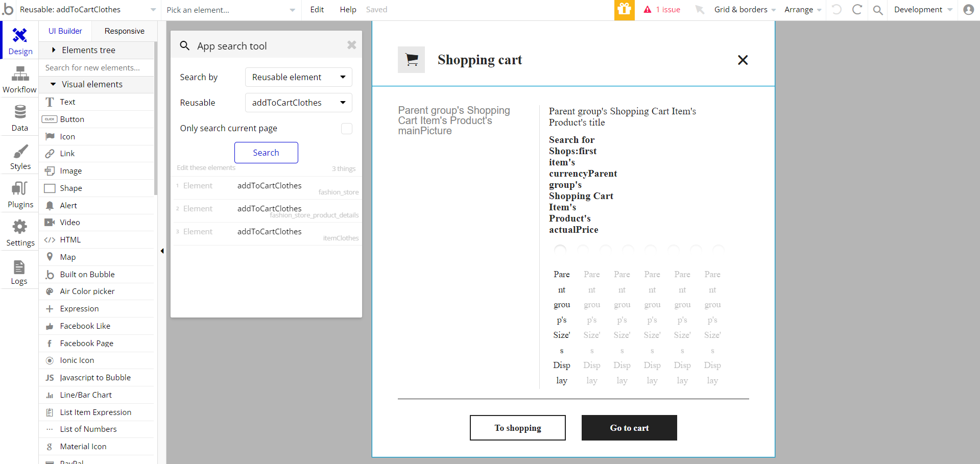Open the Settings gear icon
This screenshot has width=980, height=464.
[20, 228]
